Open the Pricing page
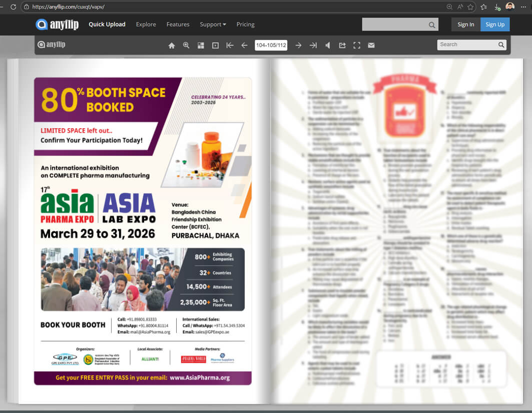 (x=245, y=25)
